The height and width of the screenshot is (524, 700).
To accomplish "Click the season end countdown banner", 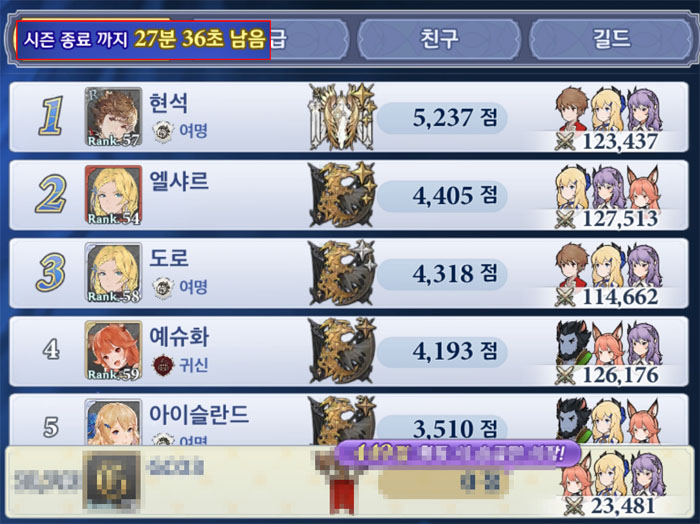I will coord(143,40).
